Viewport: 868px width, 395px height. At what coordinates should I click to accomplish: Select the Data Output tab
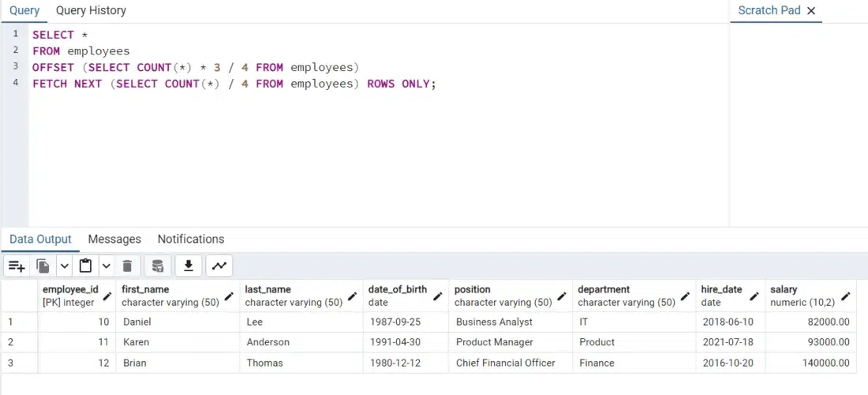coord(40,239)
